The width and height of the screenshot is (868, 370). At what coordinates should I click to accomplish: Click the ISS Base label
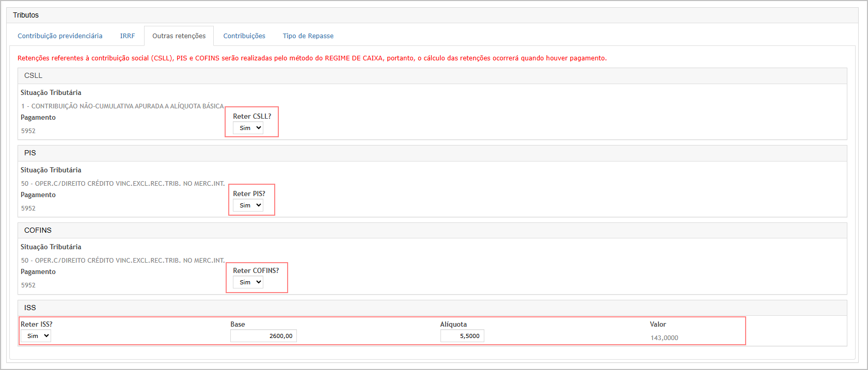coord(238,325)
